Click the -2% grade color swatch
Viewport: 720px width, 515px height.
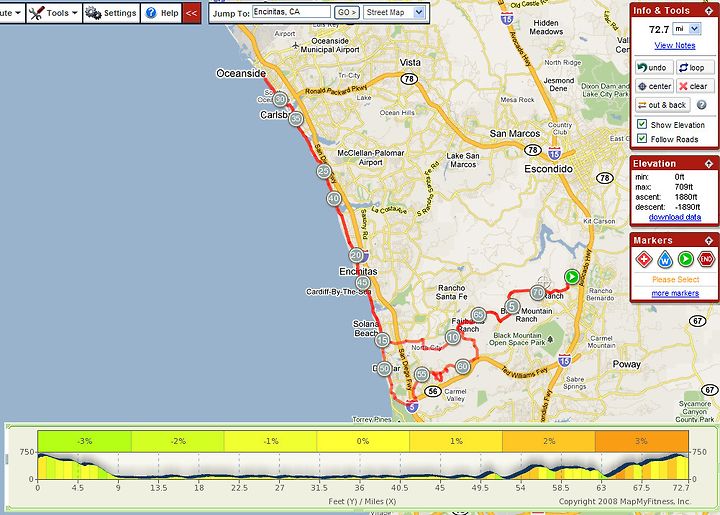point(178,441)
